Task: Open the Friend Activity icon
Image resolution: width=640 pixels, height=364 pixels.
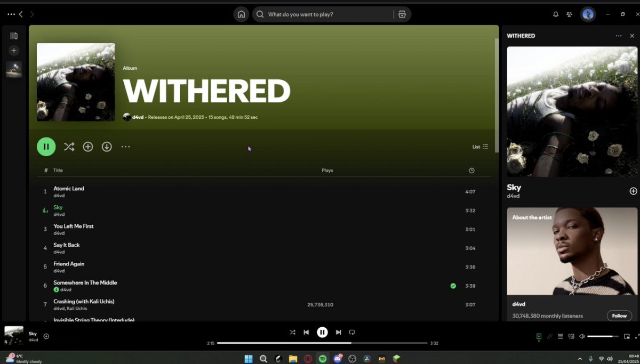Action: (570, 14)
